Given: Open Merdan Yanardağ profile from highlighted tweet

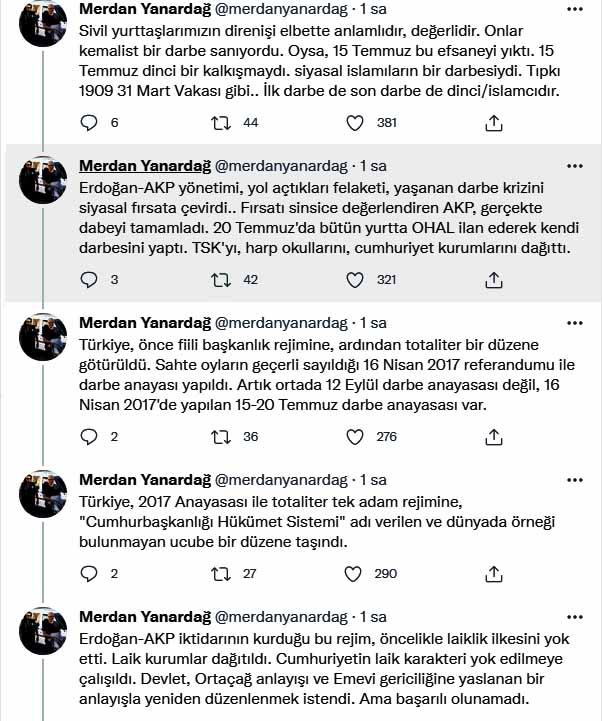Looking at the screenshot, I should [143, 165].
